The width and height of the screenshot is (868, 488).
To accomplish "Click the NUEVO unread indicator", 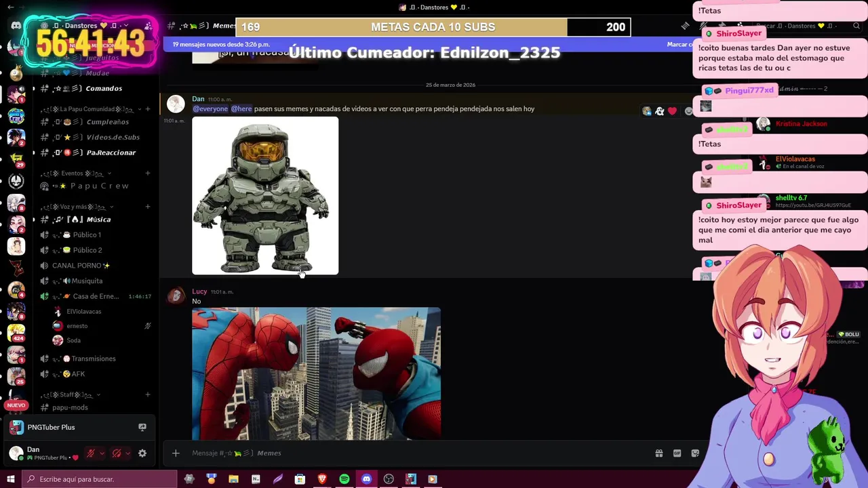I will pos(16,405).
